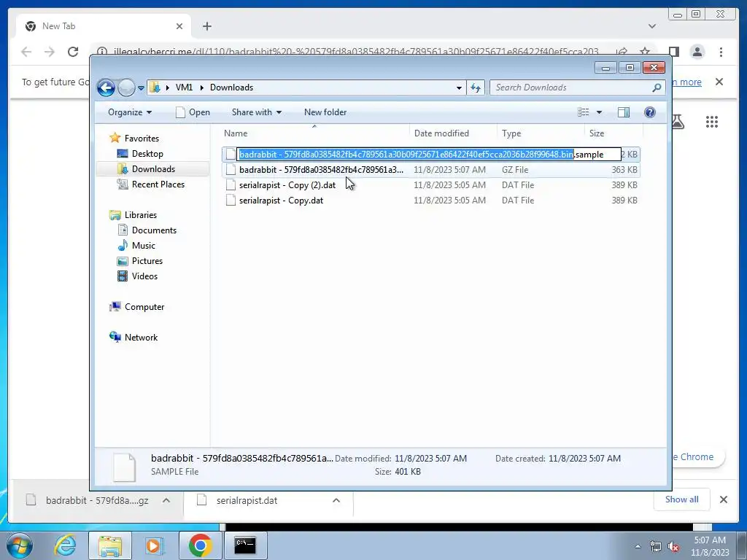Open the Pictures library
Screen dimensions: 747x560
click(x=147, y=261)
